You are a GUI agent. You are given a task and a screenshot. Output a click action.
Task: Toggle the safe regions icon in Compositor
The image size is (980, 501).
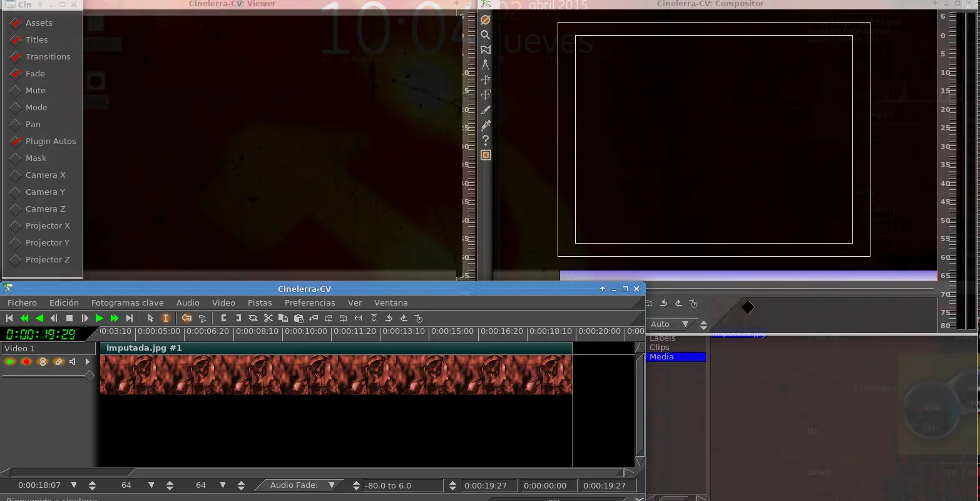pos(486,155)
